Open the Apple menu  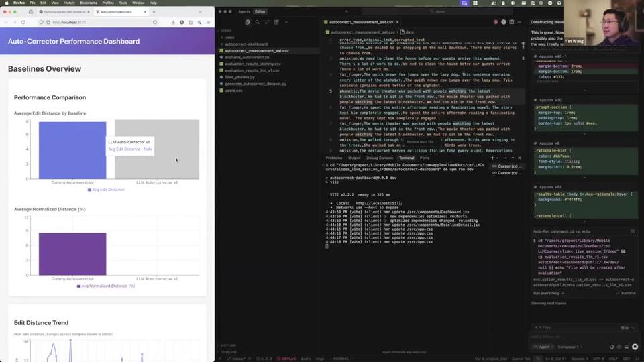tap(7, 3)
